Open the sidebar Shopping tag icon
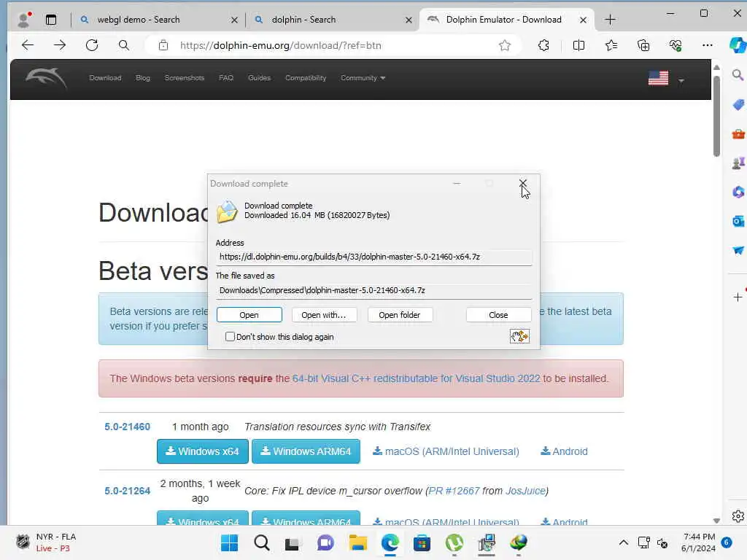The height and width of the screenshot is (560, 747). [738, 105]
